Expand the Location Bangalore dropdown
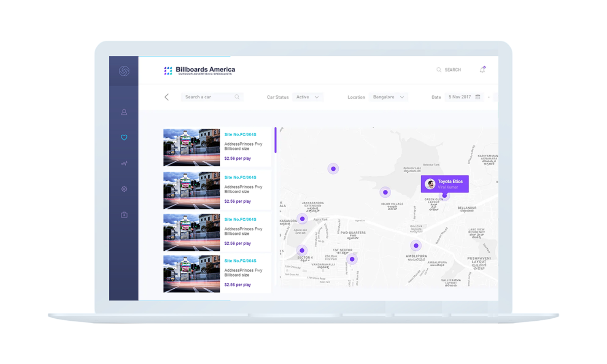The width and height of the screenshot is (607, 364). point(388,97)
